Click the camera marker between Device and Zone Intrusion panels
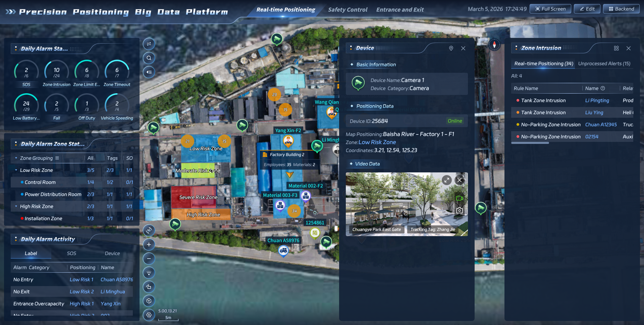 (481, 208)
